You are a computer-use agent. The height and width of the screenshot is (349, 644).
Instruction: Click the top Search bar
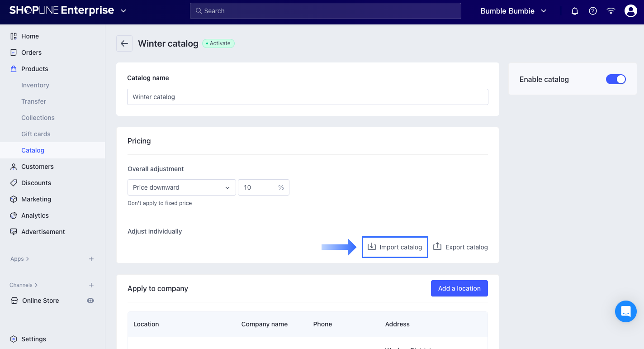coord(326,11)
